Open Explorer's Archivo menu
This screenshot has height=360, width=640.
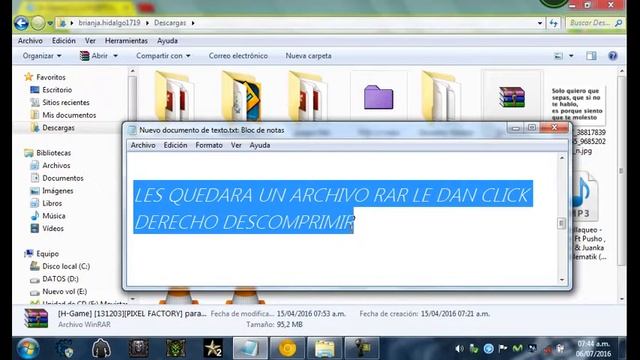pos(30,41)
